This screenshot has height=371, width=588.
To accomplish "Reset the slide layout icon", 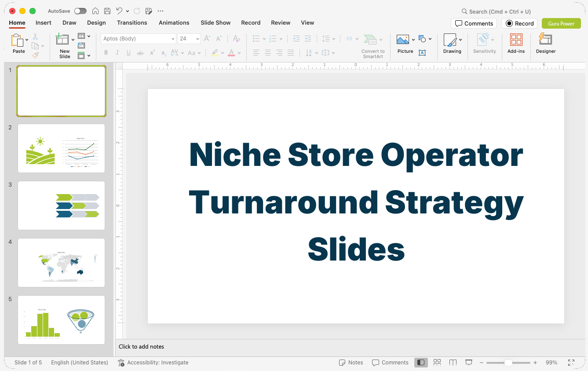I will click(81, 45).
